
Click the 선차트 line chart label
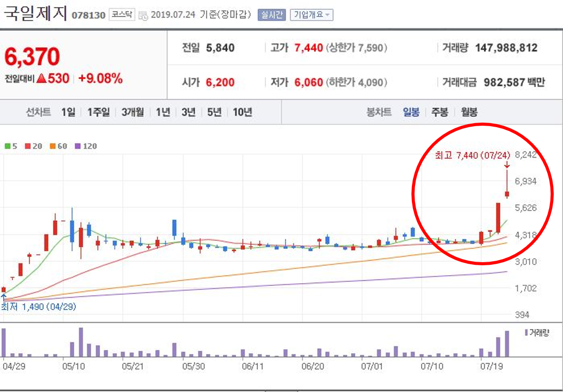click(x=38, y=112)
